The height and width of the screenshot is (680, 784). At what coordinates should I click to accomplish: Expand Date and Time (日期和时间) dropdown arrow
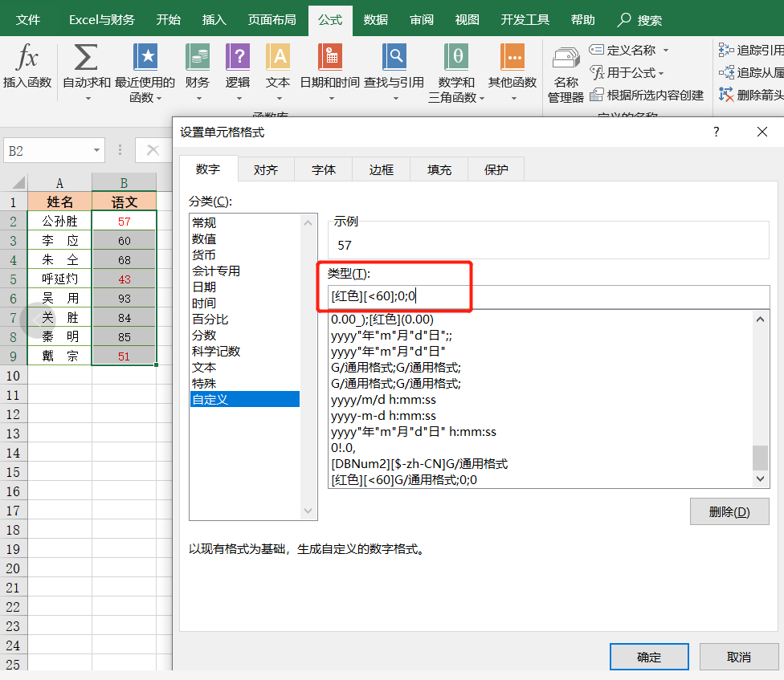[331, 99]
